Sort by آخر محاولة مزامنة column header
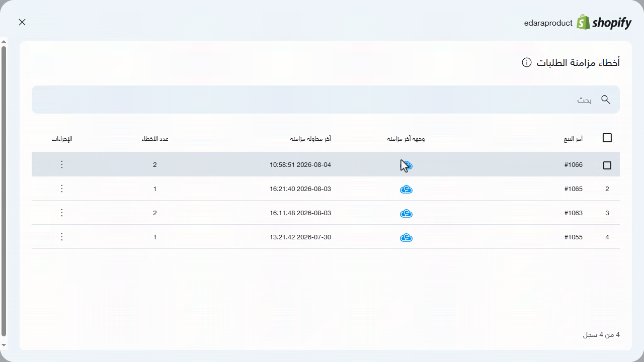The height and width of the screenshot is (362, 644). [x=310, y=139]
